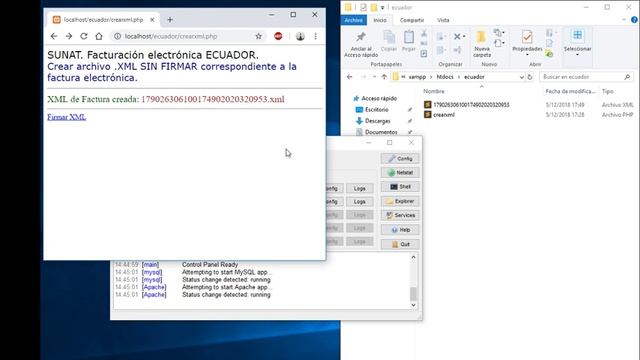The image size is (640, 360).
Task: Click the Cut scissors icon in the ribbon
Action: (424, 33)
